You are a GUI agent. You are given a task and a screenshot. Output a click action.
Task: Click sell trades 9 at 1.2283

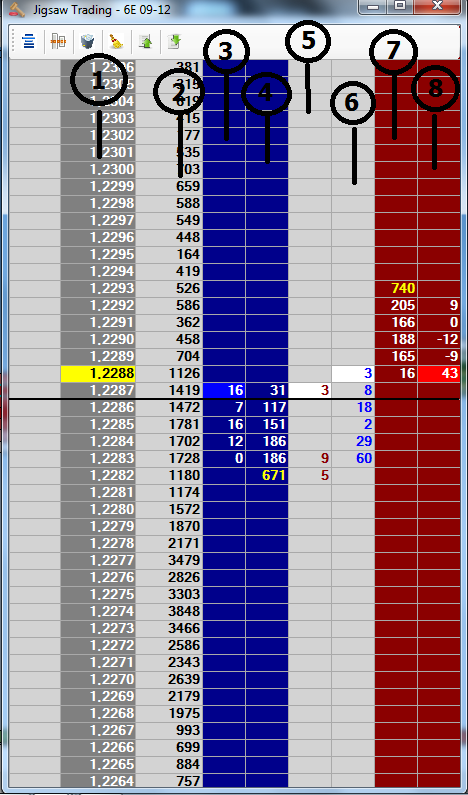[x=310, y=458]
